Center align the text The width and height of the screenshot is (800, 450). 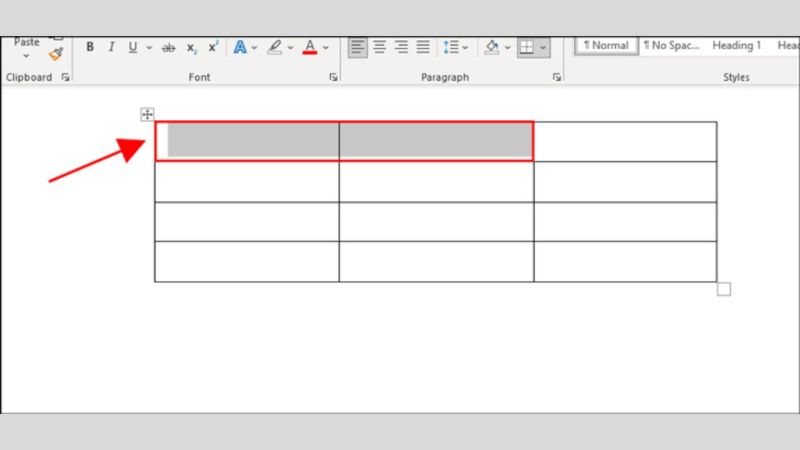coord(380,47)
